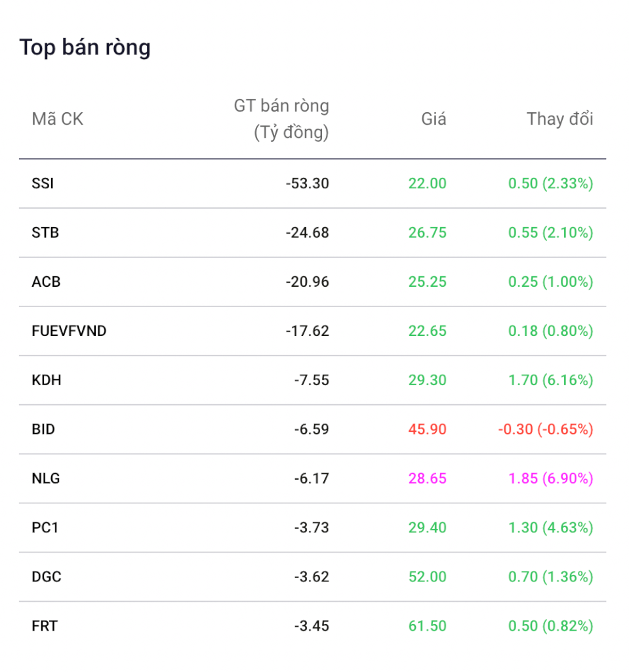This screenshot has width=629, height=672.
Task: Select the KDH stock ticker
Action: coord(47,380)
